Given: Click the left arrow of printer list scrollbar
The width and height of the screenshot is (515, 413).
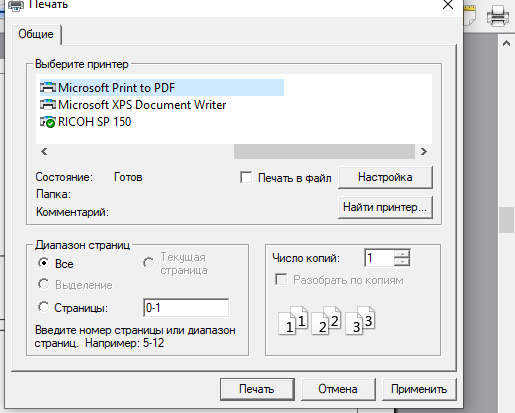Looking at the screenshot, I should (44, 152).
